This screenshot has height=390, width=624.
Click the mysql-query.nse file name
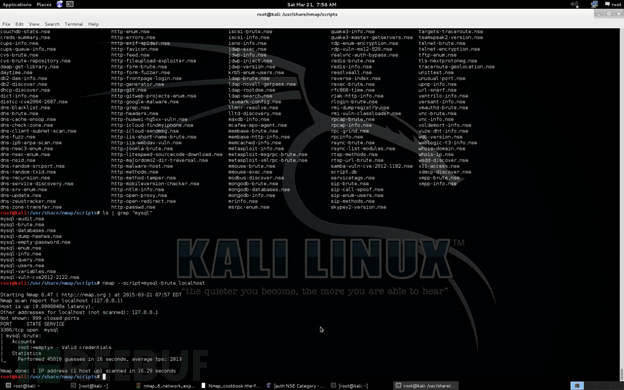tap(22, 259)
